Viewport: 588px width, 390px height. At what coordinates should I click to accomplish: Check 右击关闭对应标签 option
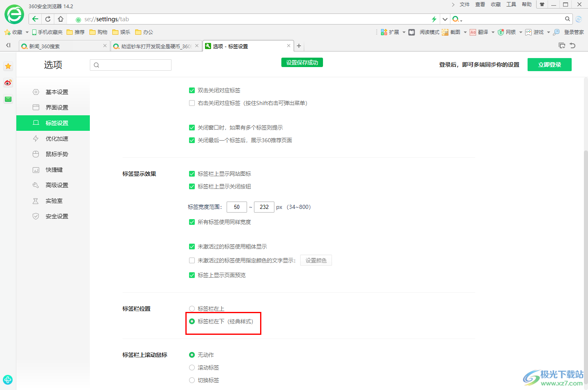(x=192, y=103)
